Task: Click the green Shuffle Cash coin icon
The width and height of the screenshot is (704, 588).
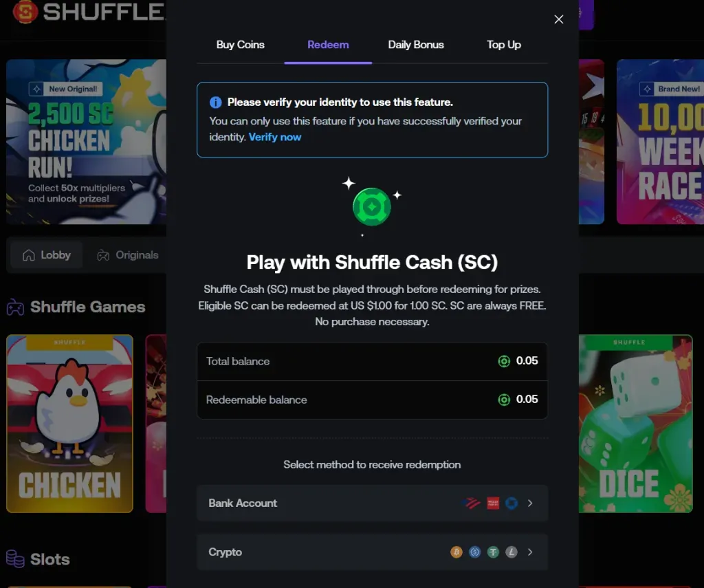Action: [x=372, y=206]
